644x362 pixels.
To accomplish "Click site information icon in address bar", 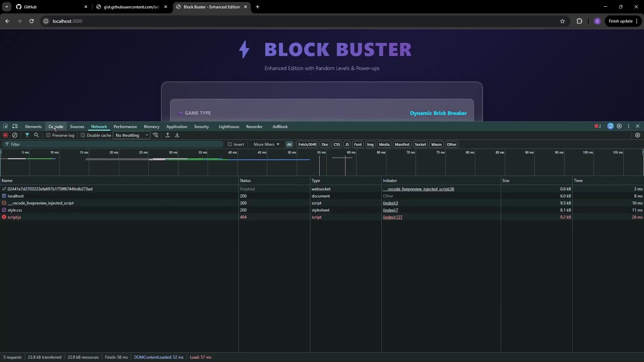I will point(46,21).
